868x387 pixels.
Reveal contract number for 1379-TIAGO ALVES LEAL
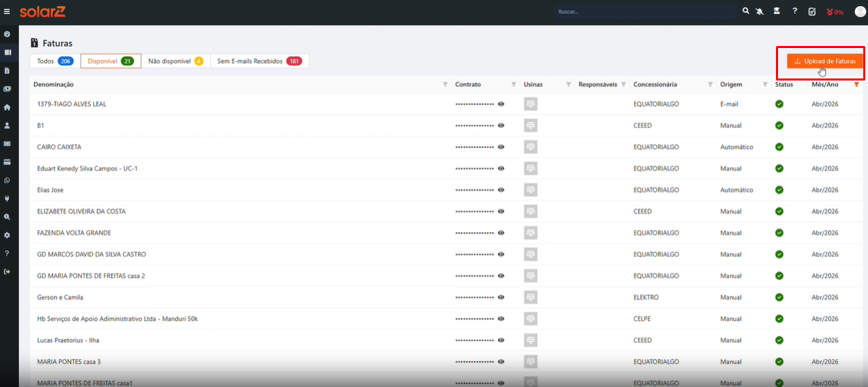click(501, 104)
